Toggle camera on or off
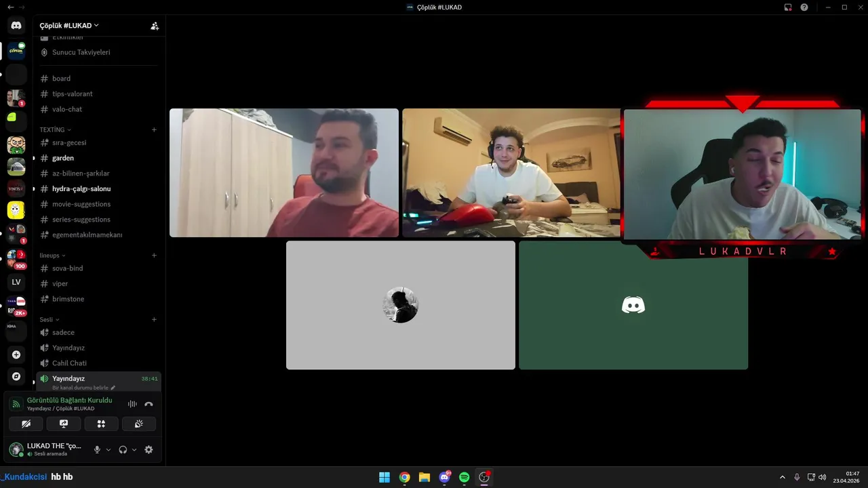This screenshot has width=868, height=488. [x=26, y=424]
